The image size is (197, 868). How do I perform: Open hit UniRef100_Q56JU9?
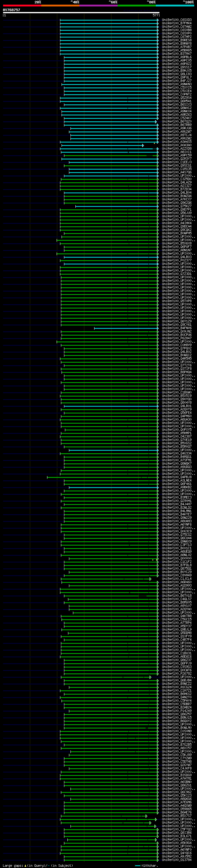pos(177,213)
